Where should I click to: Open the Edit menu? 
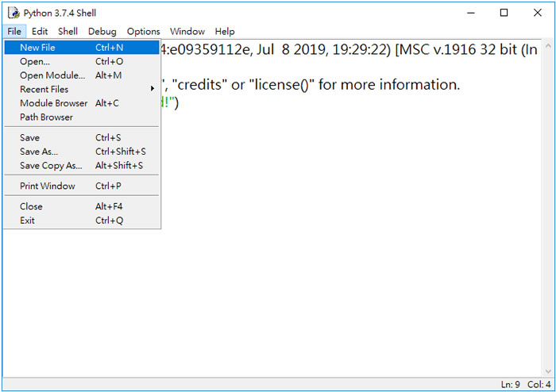point(40,31)
